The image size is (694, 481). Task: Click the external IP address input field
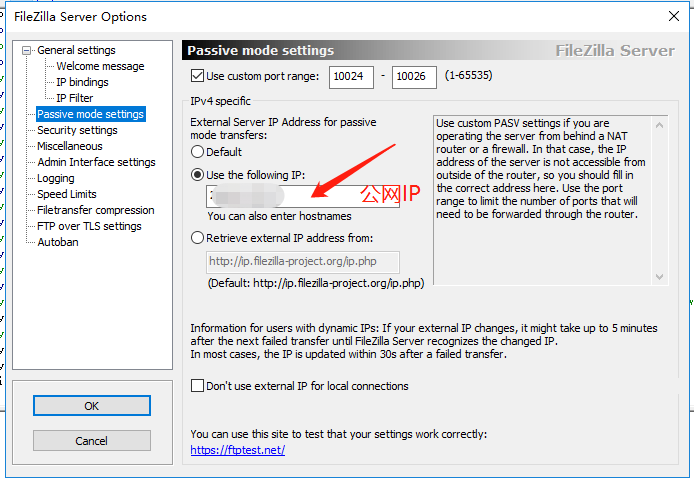coord(303,196)
